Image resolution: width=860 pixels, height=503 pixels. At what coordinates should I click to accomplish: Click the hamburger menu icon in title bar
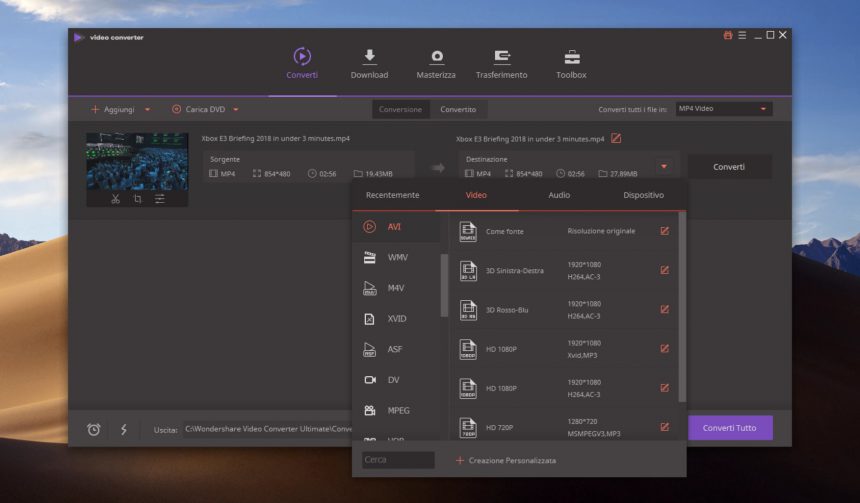742,35
